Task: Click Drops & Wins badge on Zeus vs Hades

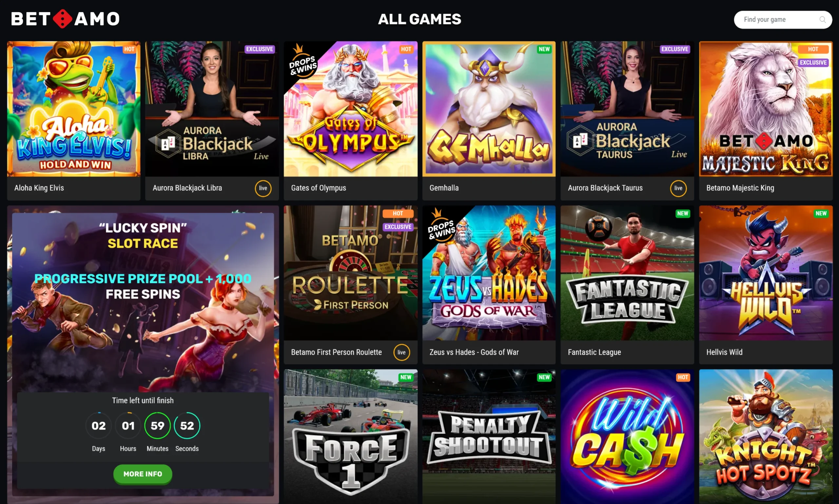Action: click(441, 226)
